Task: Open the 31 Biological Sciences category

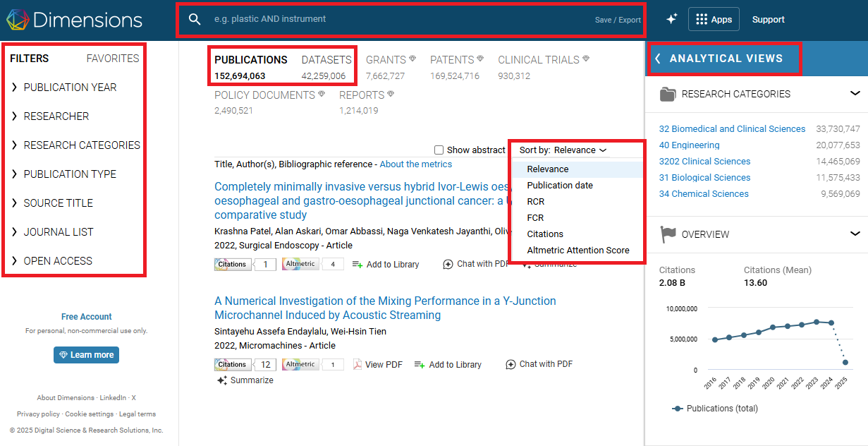Action: click(x=704, y=177)
